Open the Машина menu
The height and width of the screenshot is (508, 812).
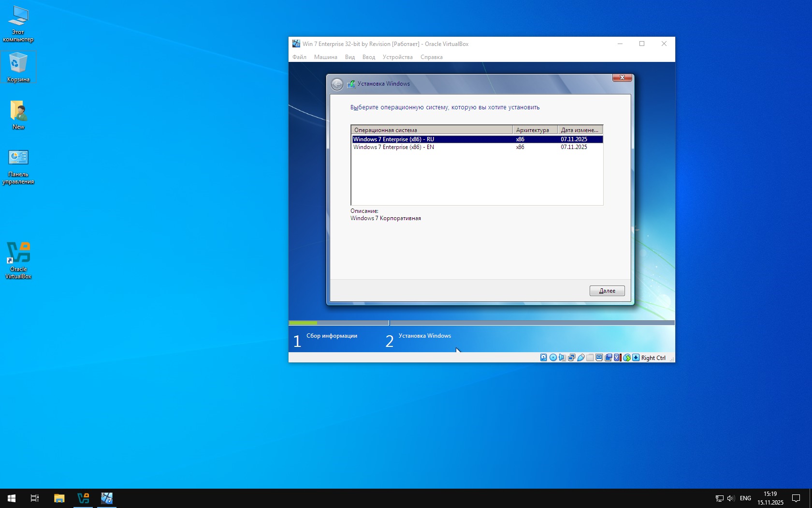(x=325, y=57)
